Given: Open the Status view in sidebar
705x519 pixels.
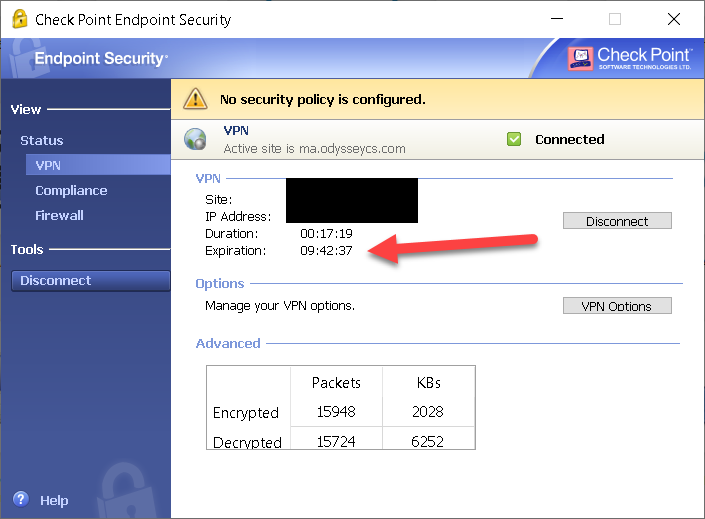Looking at the screenshot, I should point(41,140).
